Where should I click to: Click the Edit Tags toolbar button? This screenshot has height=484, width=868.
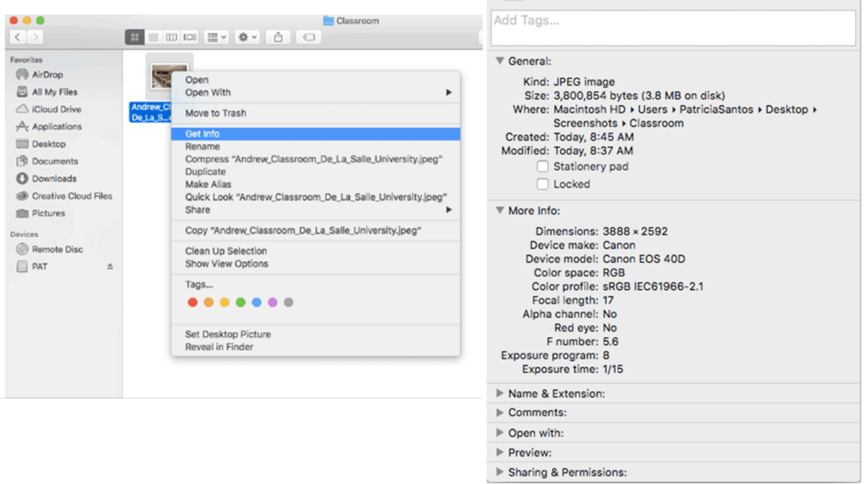(309, 37)
